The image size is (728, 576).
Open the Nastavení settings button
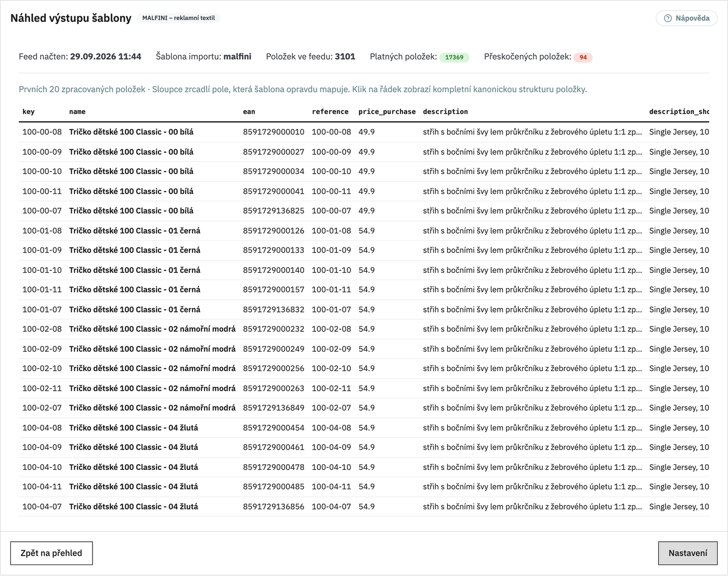[x=687, y=553]
